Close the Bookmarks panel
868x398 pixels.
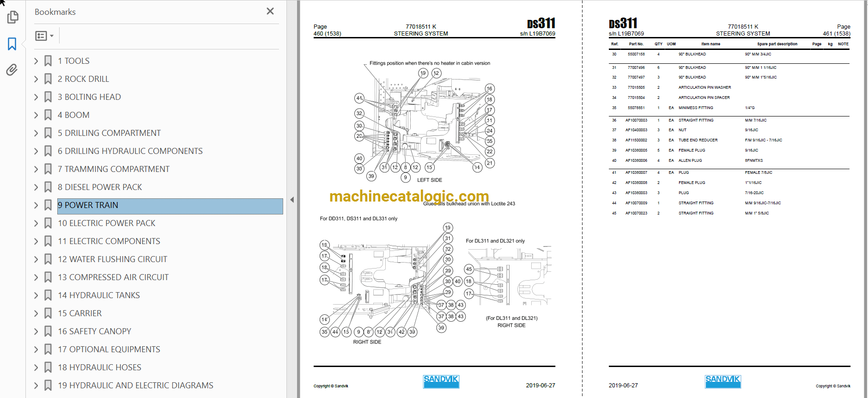click(270, 11)
